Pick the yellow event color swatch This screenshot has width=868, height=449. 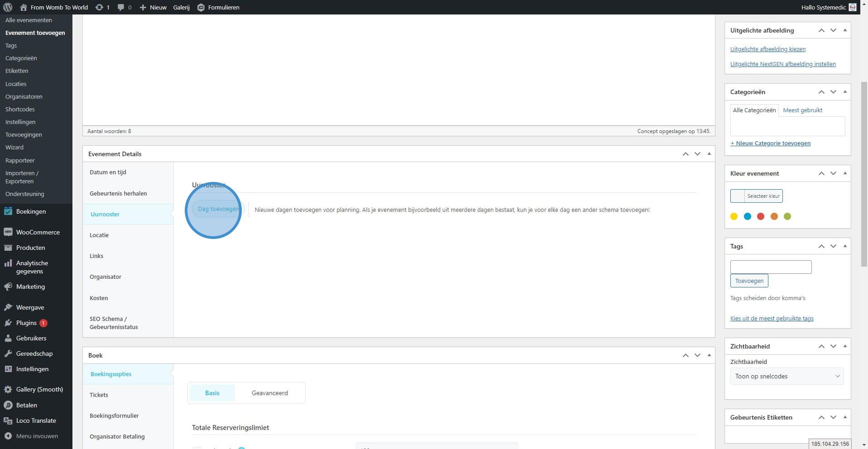(x=734, y=216)
